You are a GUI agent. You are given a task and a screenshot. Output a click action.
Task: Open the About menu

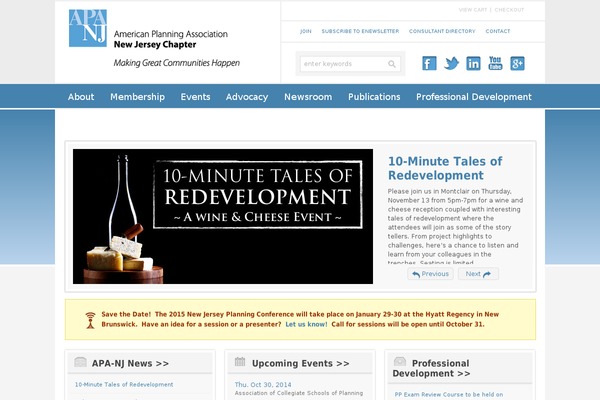click(81, 97)
